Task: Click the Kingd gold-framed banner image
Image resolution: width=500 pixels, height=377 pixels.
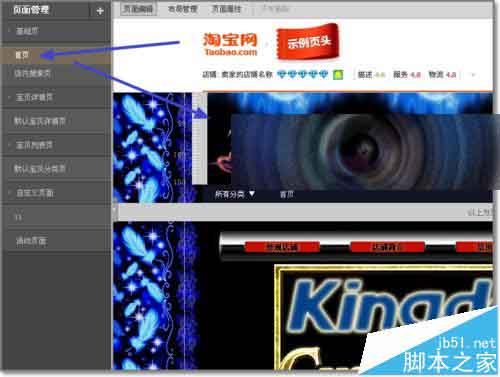Action: pyautogui.click(x=383, y=317)
